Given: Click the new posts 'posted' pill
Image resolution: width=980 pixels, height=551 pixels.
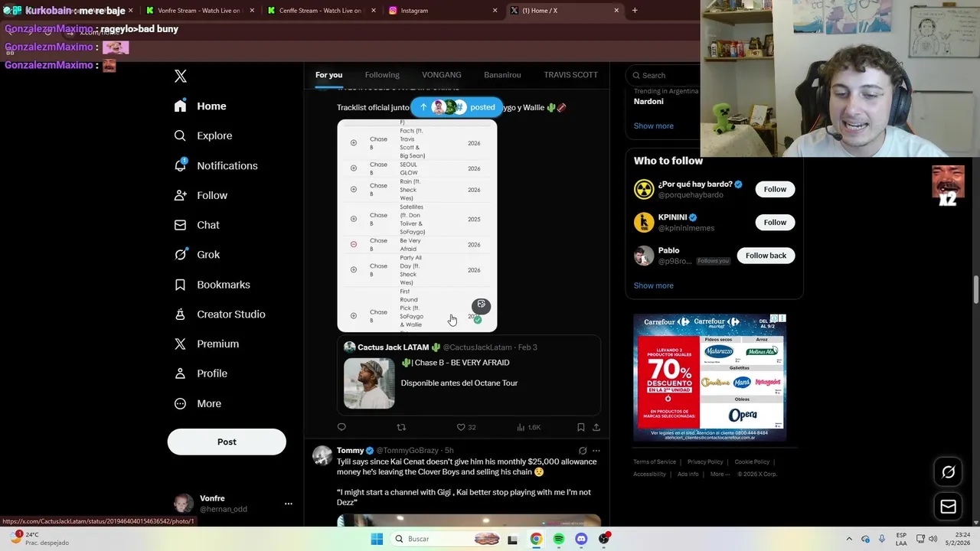Looking at the screenshot, I should coord(457,107).
